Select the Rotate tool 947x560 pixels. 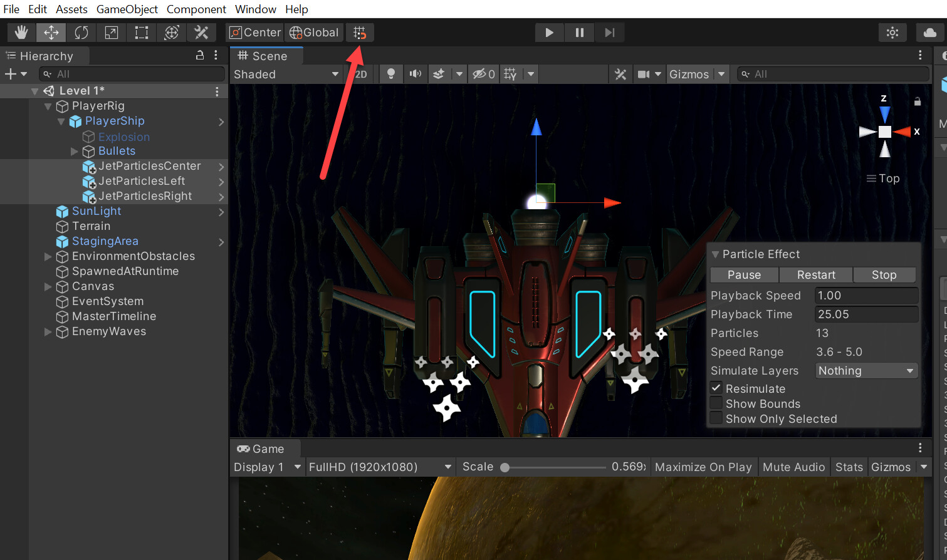pyautogui.click(x=81, y=32)
